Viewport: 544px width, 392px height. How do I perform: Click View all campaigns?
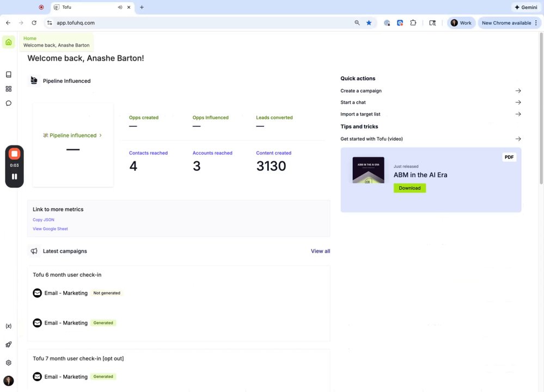(x=320, y=251)
